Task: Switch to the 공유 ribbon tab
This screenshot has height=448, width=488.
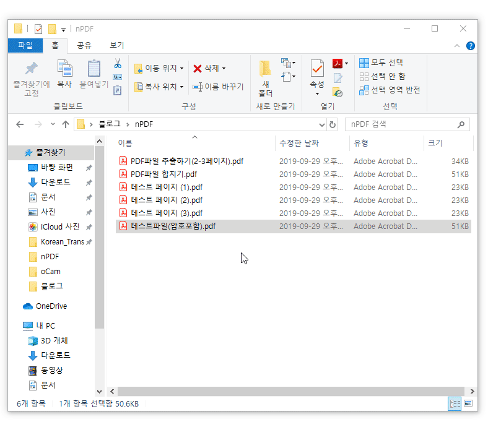Action: (84, 46)
